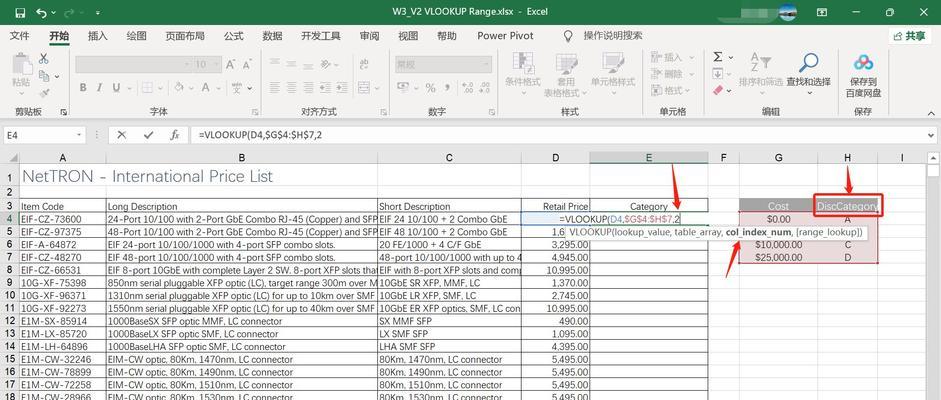This screenshot has width=941, height=400.
Task: Click the Undo arrow icon
Action: 41,13
